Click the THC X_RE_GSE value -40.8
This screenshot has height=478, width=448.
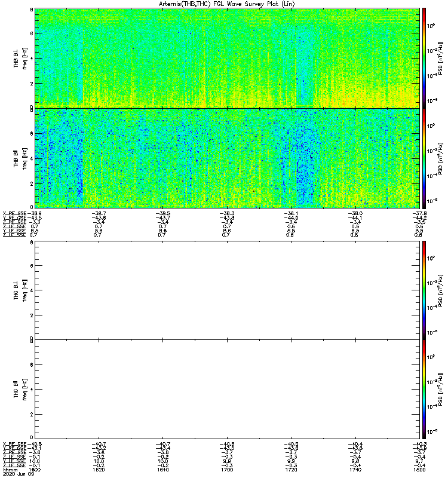pyautogui.click(x=35, y=444)
